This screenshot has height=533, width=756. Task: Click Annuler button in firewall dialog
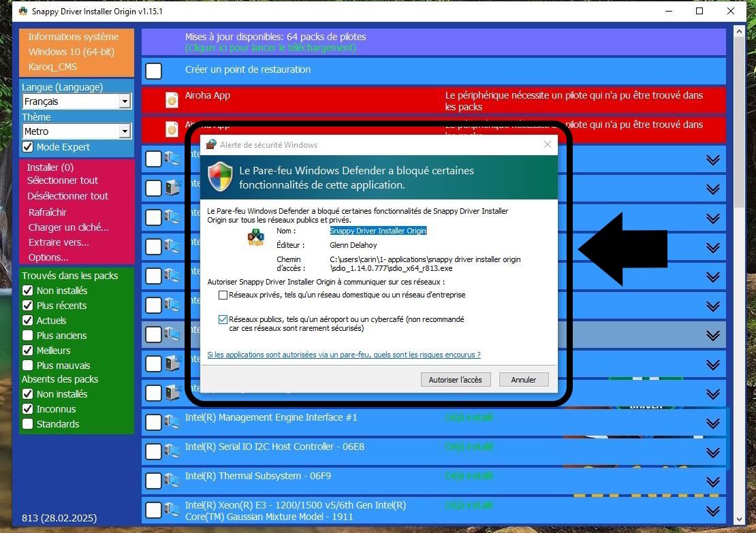[524, 380]
